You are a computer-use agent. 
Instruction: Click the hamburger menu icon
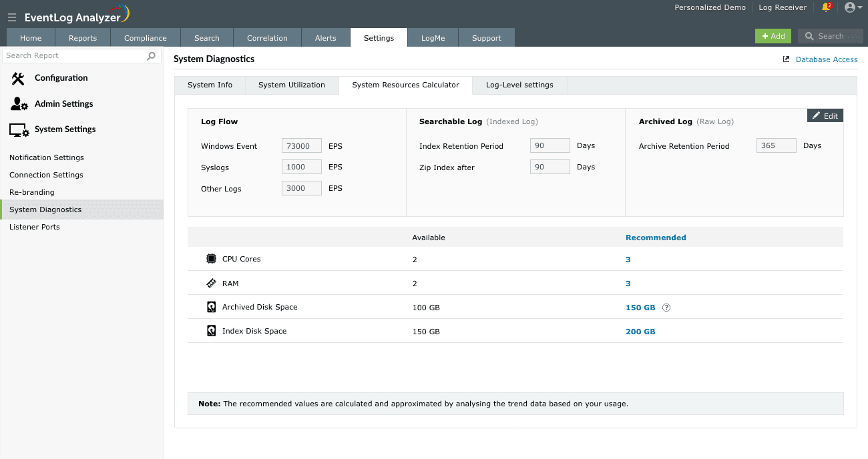[x=12, y=17]
